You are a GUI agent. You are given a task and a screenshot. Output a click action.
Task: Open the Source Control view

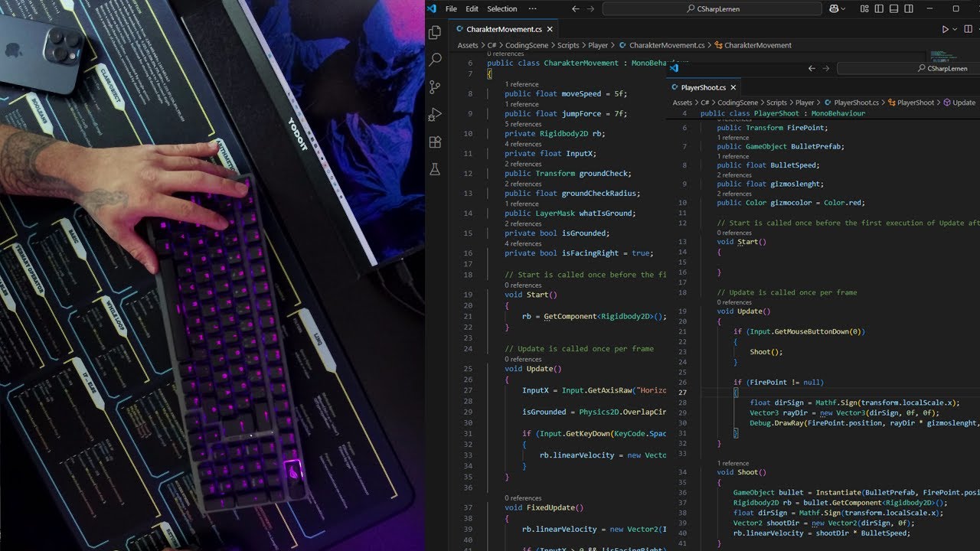click(x=435, y=87)
